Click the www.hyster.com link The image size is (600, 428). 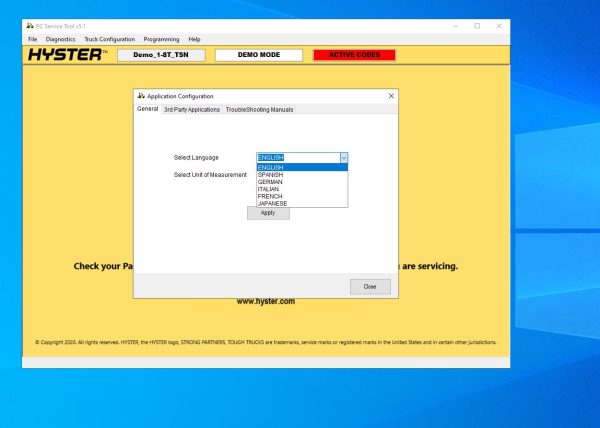266,301
